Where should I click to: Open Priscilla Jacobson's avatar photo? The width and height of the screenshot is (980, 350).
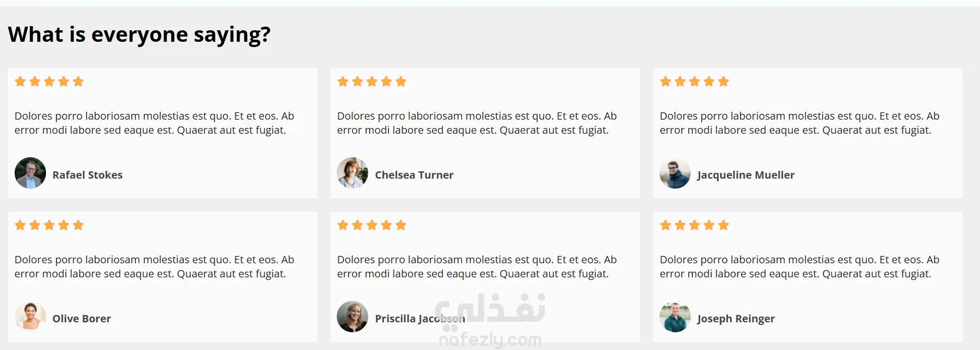coord(352,317)
